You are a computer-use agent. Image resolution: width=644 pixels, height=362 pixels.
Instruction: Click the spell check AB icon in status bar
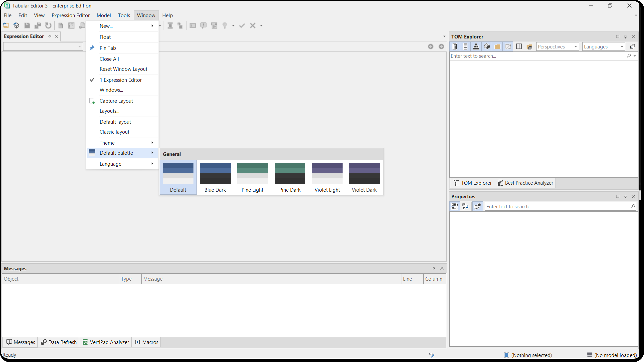coord(432,355)
